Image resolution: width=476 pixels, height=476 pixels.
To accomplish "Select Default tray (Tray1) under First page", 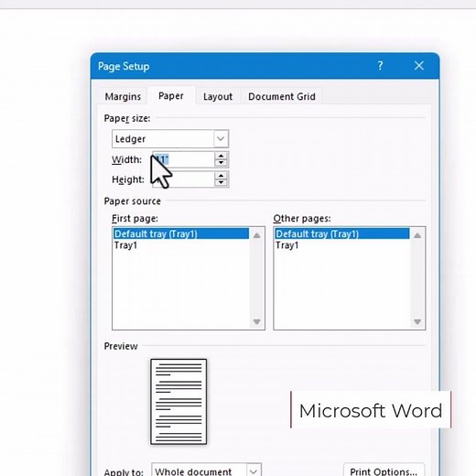I will point(181,233).
